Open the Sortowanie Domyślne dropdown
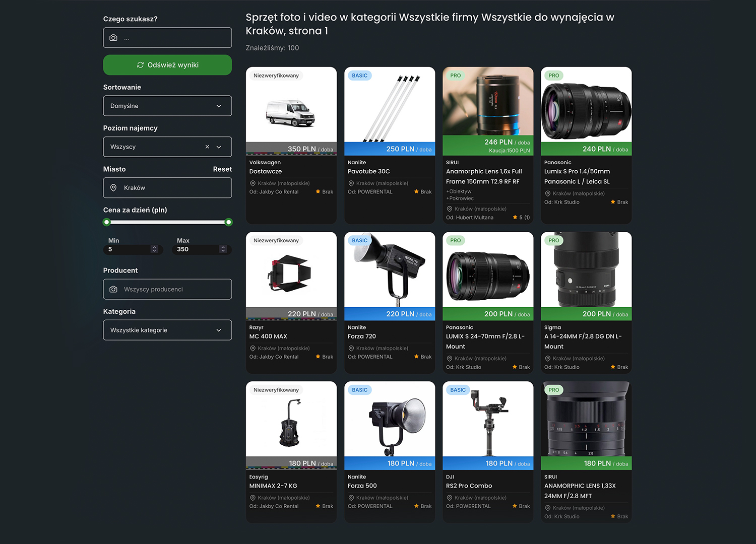Image resolution: width=756 pixels, height=544 pixels. (167, 106)
